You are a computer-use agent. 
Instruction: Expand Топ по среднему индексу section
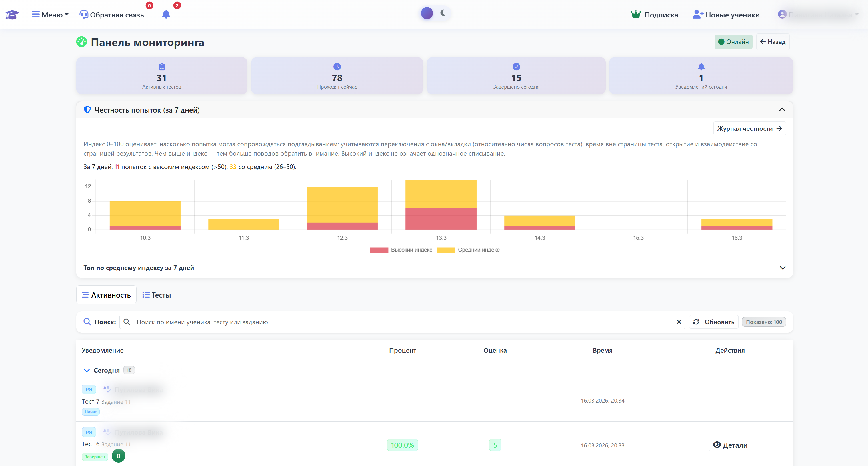tap(434, 268)
